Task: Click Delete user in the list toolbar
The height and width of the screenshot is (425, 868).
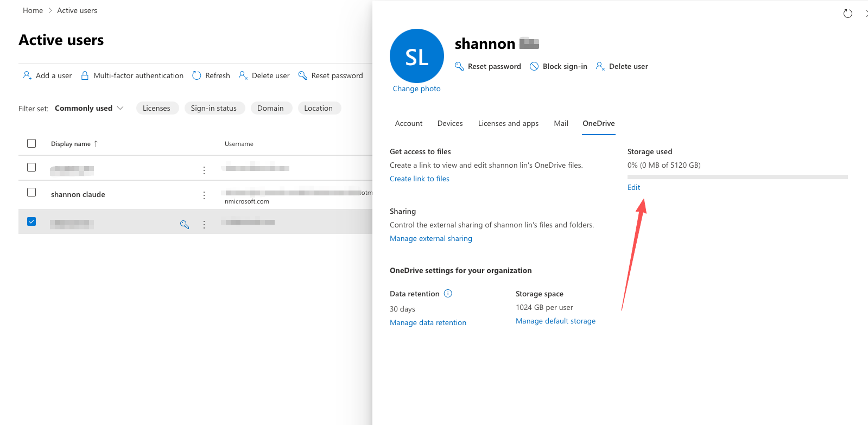Action: click(x=264, y=75)
